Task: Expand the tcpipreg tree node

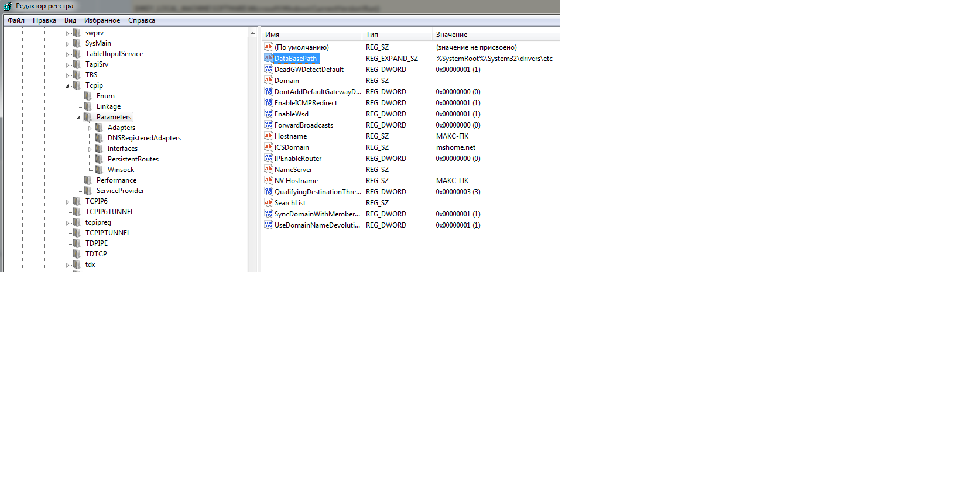Action: coord(67,223)
